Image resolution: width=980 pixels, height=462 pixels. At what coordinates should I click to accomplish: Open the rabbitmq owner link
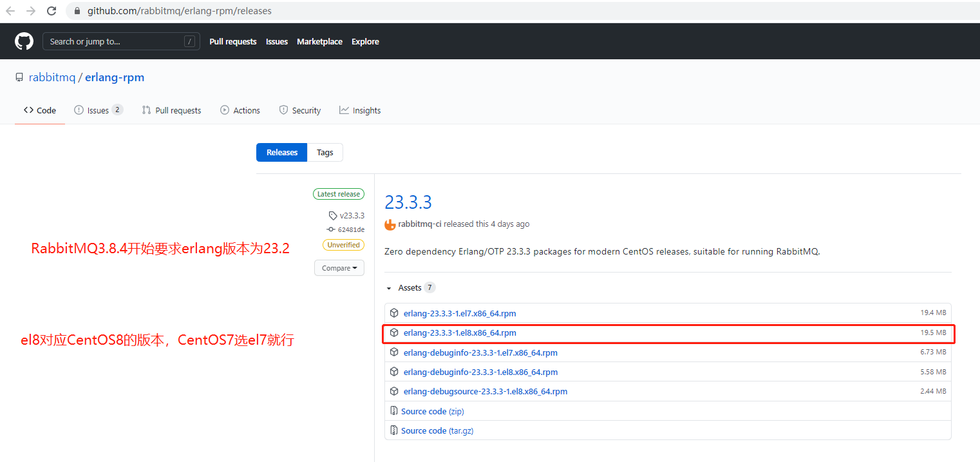click(52, 77)
